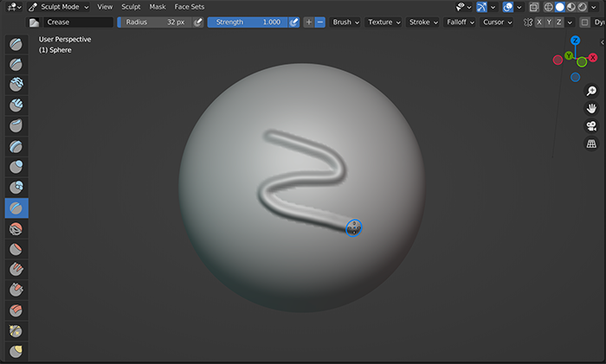
Task: Open the View menu
Action: (105, 7)
